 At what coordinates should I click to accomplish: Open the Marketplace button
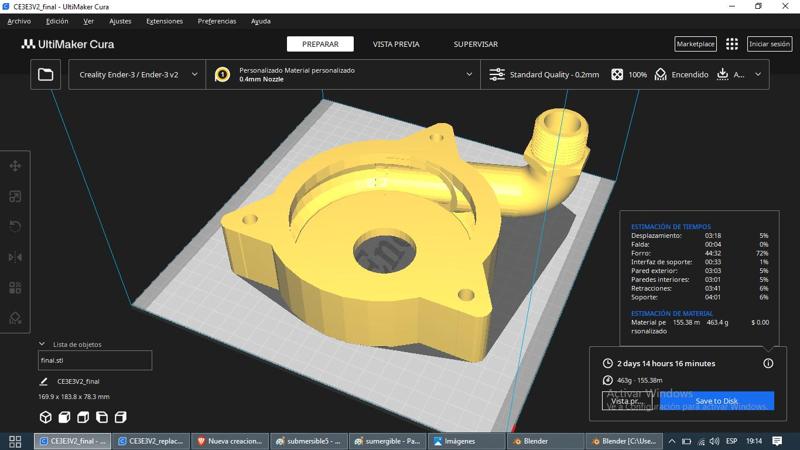click(x=695, y=44)
